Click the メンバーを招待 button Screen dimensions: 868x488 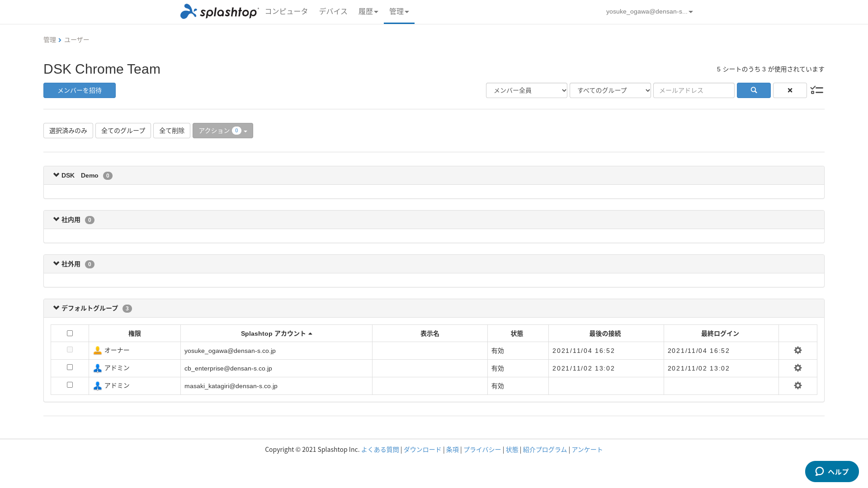tap(80, 90)
